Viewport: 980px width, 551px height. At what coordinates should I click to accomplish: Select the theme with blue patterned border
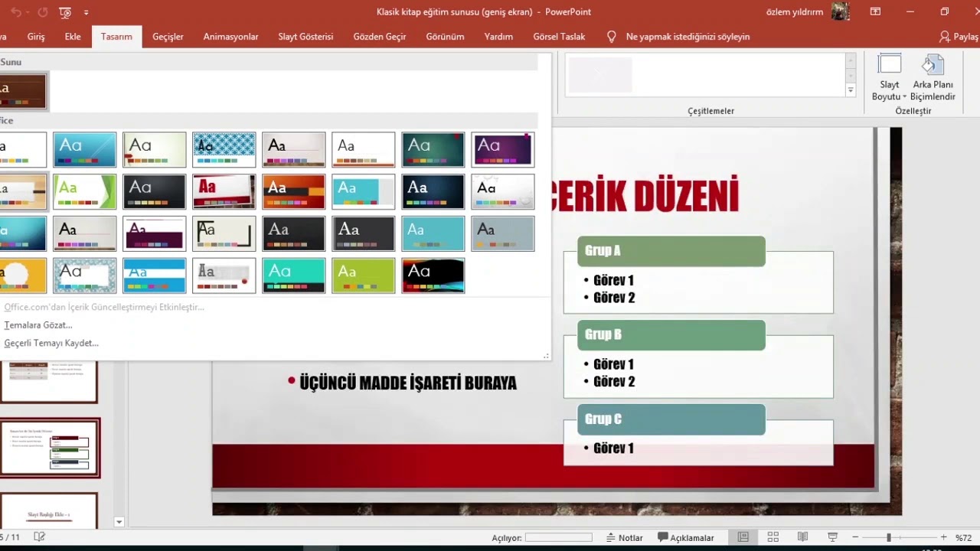pyautogui.click(x=85, y=276)
